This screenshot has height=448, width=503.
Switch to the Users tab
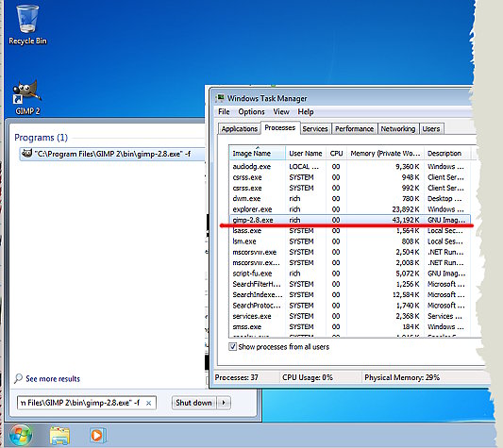431,128
